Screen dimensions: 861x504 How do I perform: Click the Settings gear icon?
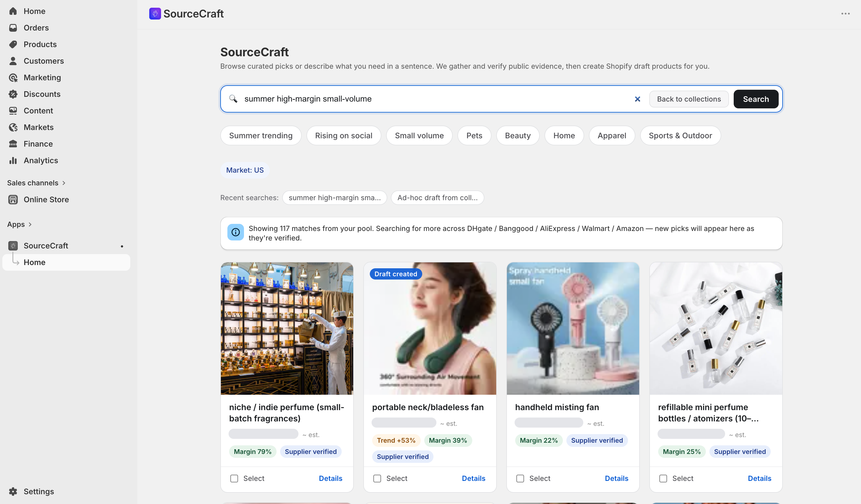13,491
